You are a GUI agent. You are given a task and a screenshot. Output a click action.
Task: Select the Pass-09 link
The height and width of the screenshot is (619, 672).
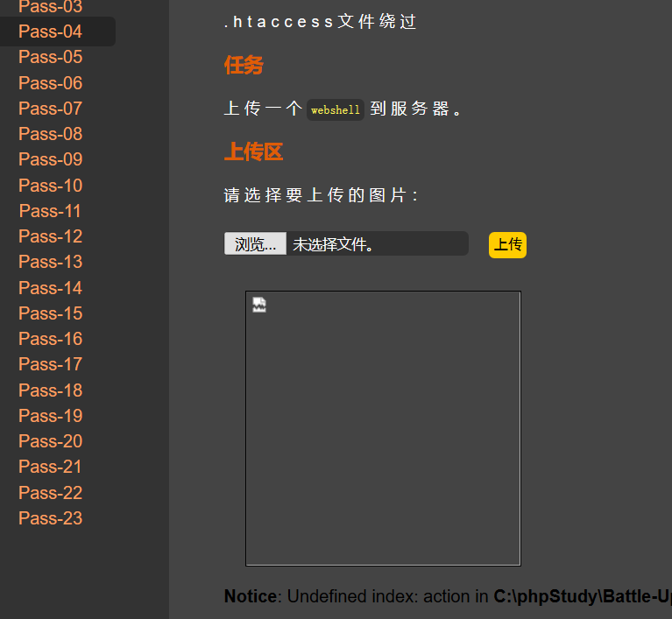point(50,159)
